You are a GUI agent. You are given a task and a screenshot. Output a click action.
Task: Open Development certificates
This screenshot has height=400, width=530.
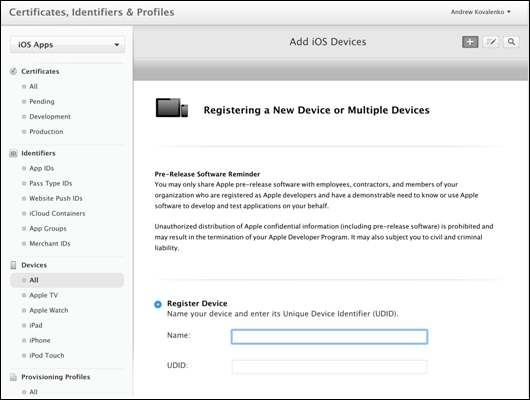50,117
